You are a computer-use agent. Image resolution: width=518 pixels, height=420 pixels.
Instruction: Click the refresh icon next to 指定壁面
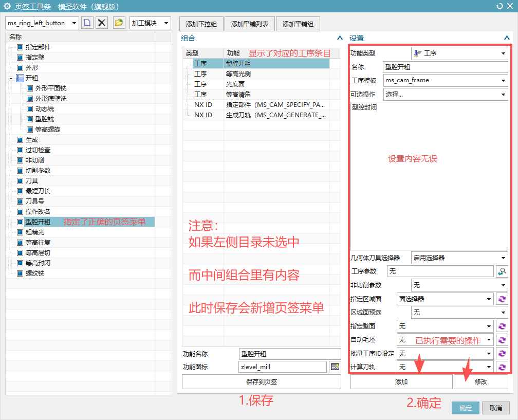coord(502,326)
